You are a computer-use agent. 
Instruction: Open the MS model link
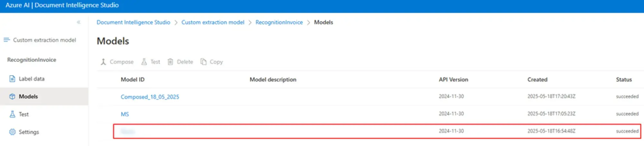click(x=125, y=114)
